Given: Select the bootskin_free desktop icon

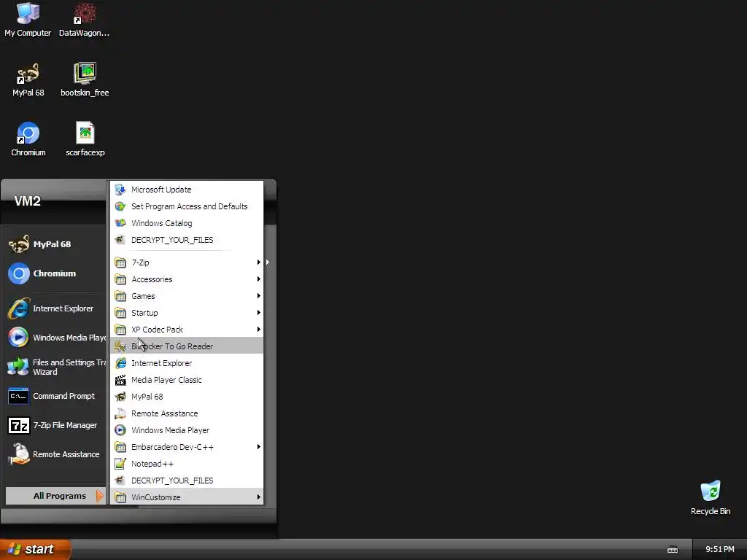Looking at the screenshot, I should (85, 80).
